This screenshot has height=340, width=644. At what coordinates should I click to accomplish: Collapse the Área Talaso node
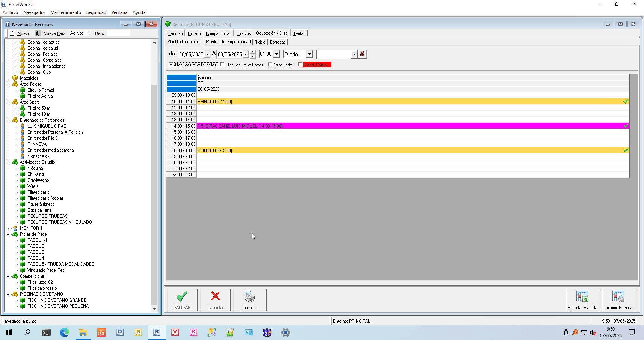click(8, 84)
